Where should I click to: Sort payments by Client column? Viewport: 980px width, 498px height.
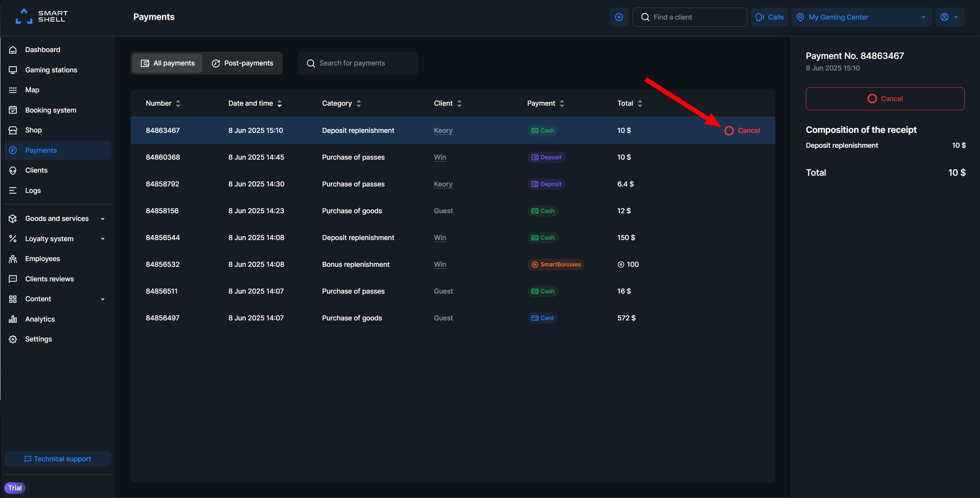(448, 103)
